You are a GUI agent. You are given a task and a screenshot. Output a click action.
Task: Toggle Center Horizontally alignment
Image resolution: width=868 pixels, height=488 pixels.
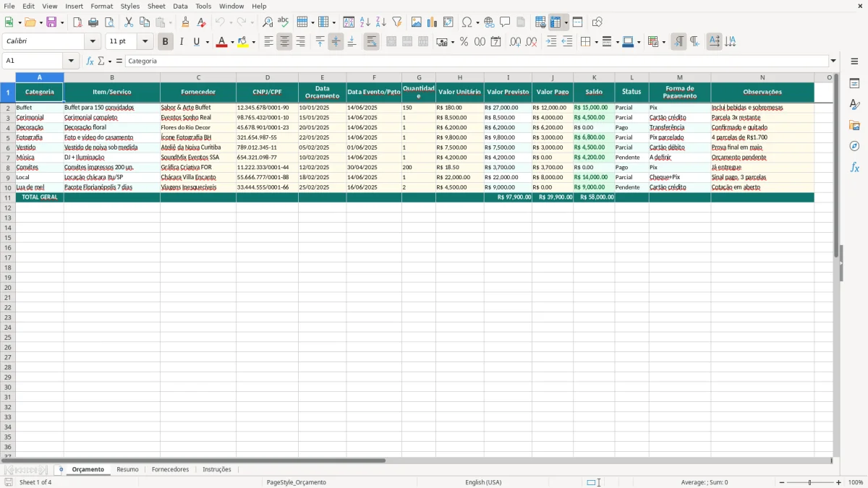coord(284,42)
